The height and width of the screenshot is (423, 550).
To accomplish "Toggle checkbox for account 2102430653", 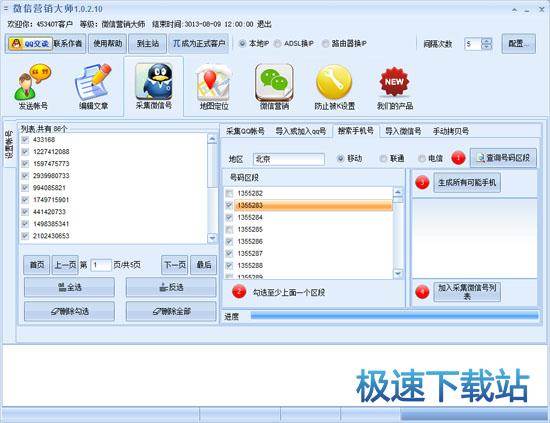I will pos(25,236).
